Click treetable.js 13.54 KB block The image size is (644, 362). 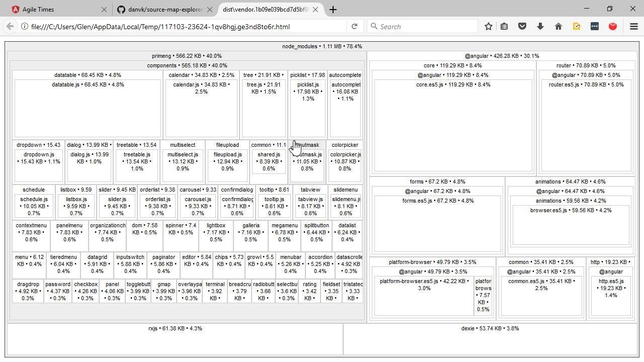point(137,165)
